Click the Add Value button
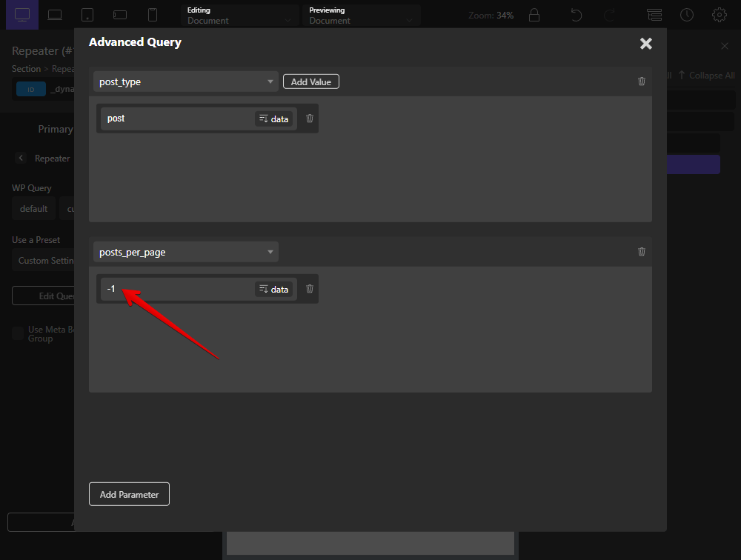This screenshot has width=741, height=560. click(x=311, y=81)
